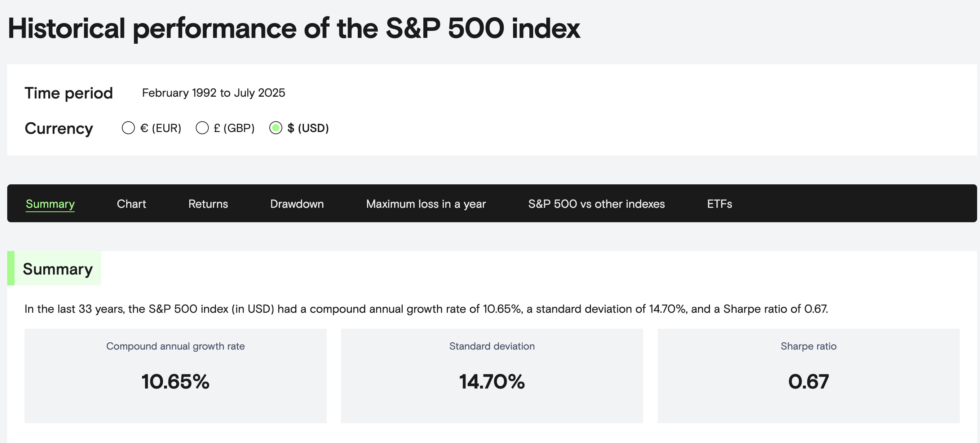Viewport: 980px width, 443px height.
Task: Switch to the ETFs tab
Action: 719,204
